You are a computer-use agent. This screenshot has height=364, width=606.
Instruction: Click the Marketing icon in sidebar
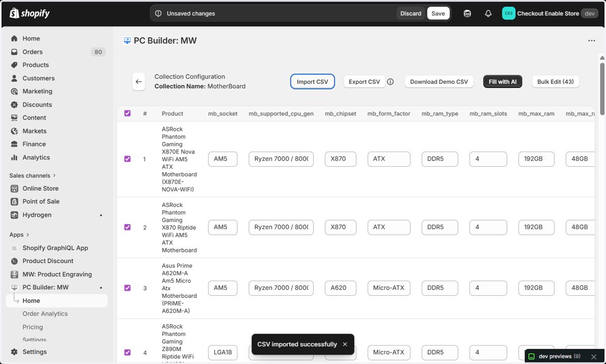pos(14,91)
